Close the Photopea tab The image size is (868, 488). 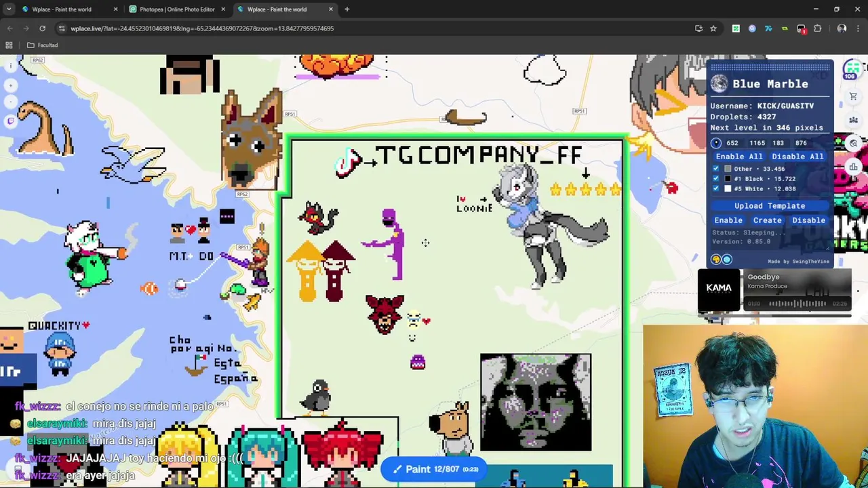[x=223, y=9]
